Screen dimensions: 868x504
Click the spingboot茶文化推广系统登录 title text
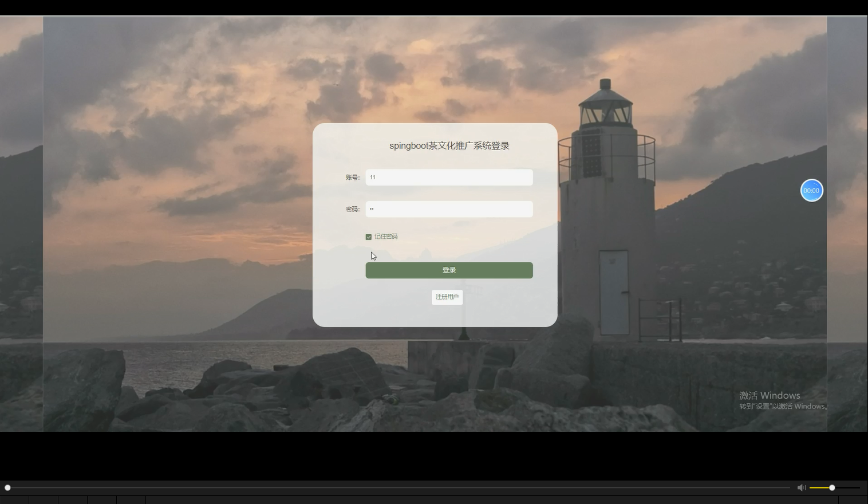[x=449, y=146]
